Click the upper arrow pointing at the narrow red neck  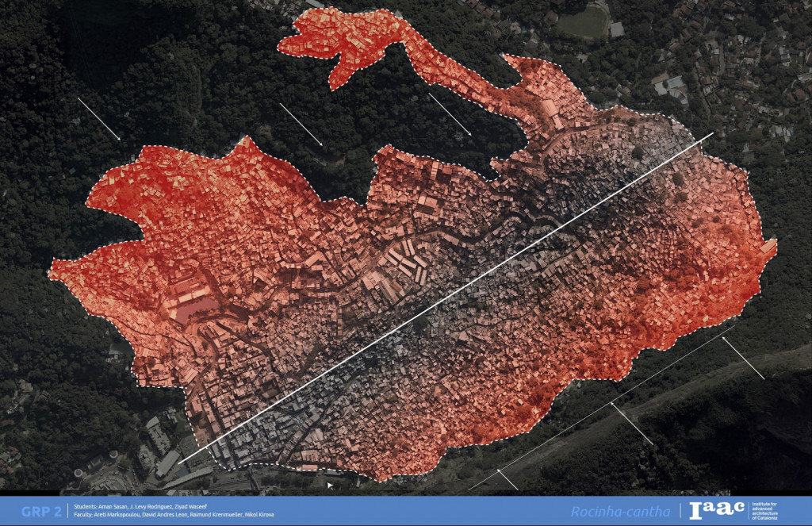point(450,114)
